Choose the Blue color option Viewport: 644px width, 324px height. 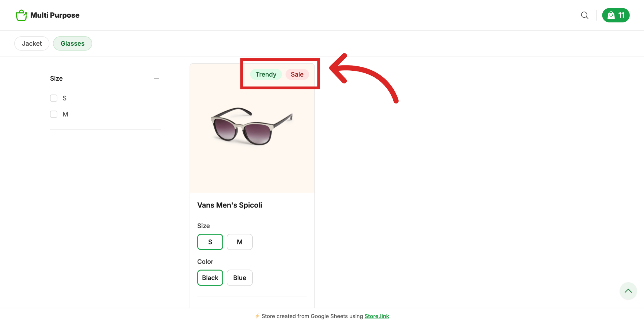point(240,278)
